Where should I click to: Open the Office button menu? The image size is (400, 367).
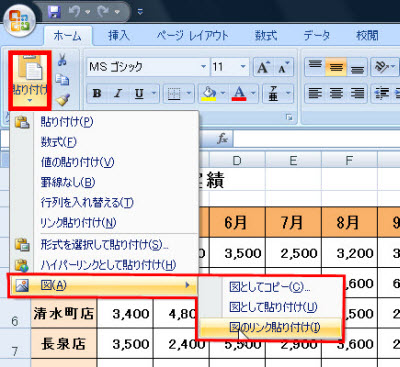coord(20,21)
